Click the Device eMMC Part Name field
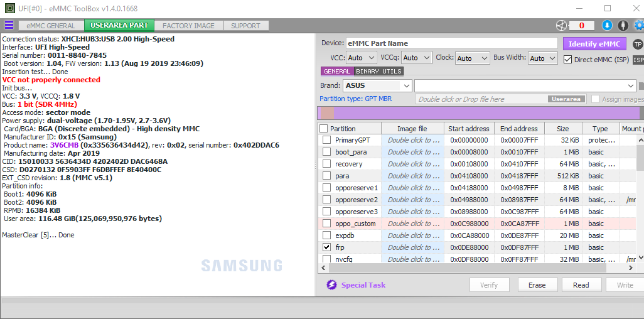 point(451,43)
